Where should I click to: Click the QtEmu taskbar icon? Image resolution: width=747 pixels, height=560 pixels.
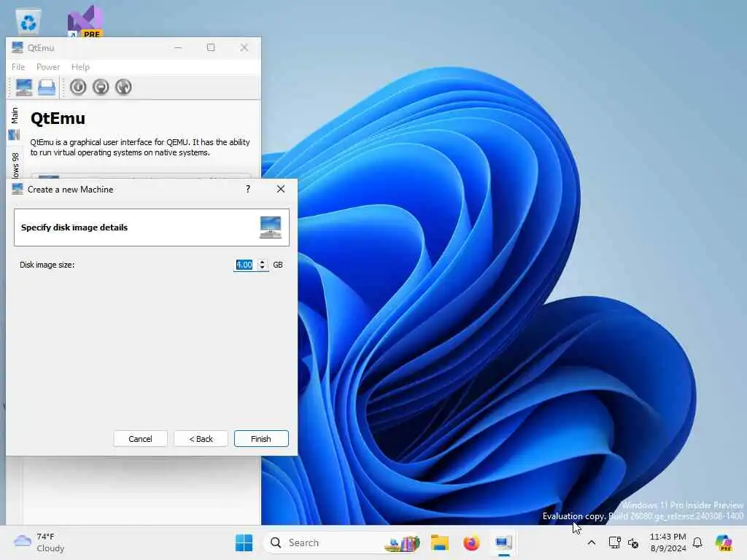point(503,542)
